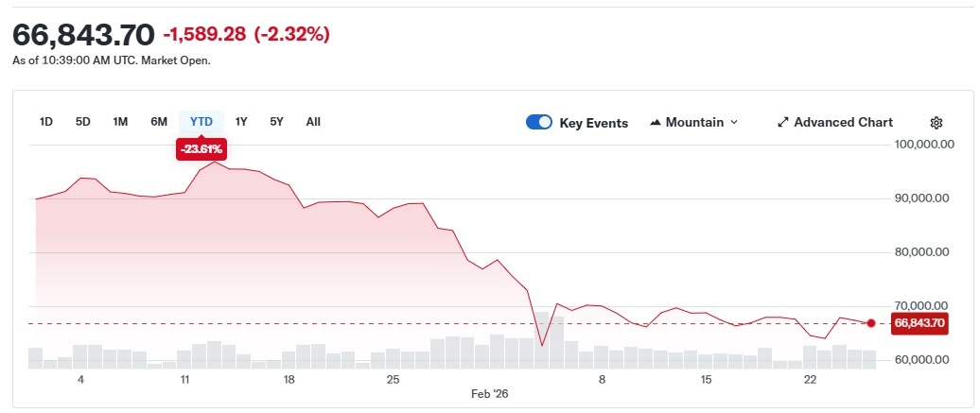
Task: Switch to the 6M range
Action: (x=159, y=121)
